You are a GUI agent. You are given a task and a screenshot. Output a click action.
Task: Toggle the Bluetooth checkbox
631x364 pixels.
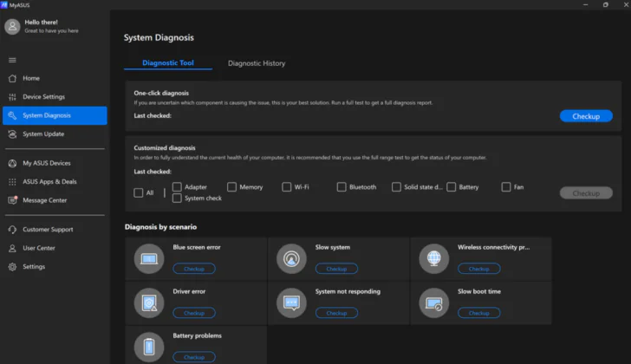click(x=342, y=187)
